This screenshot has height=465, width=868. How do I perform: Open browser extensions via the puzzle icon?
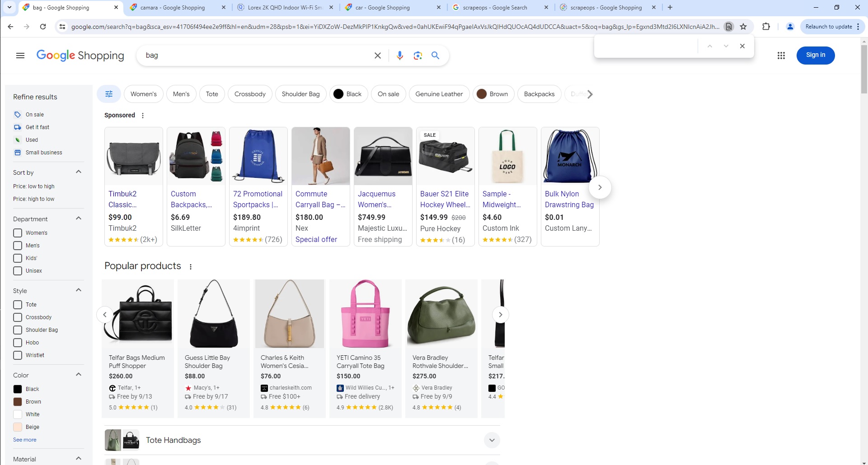[766, 27]
